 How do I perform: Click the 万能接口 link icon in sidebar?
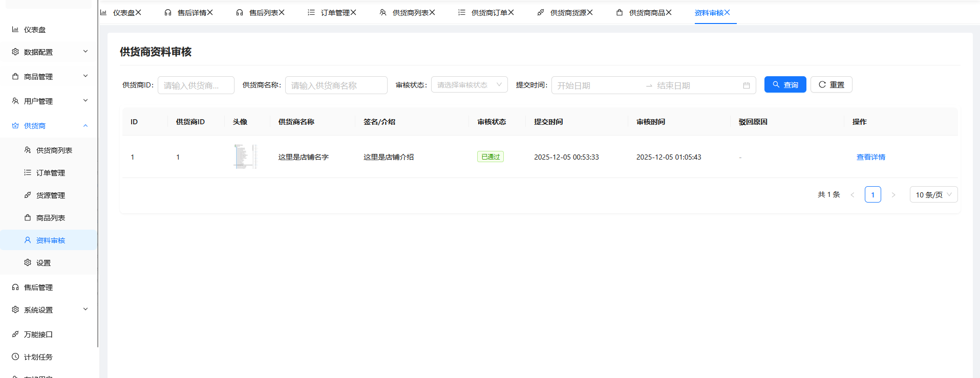[x=15, y=335]
